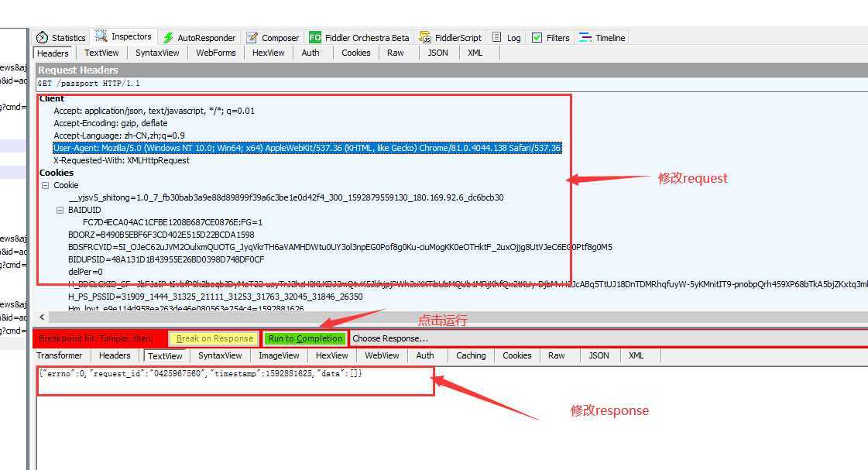Click the Composer pencil icon
The height and width of the screenshot is (470, 868).
[x=252, y=38]
